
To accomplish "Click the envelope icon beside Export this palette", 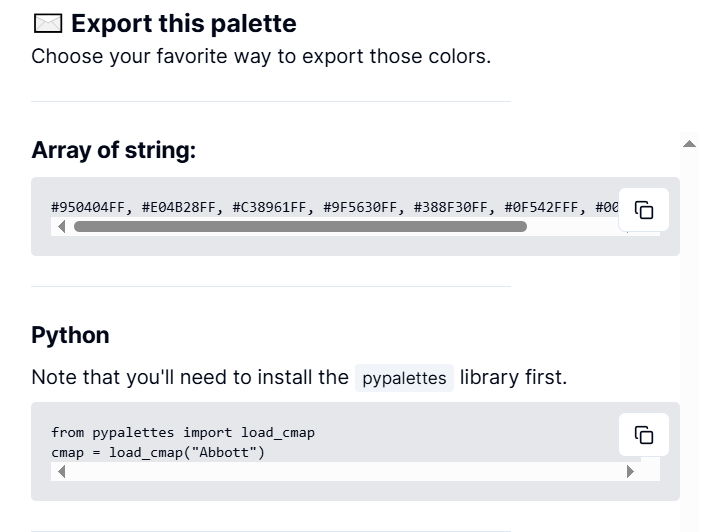I will 47,23.
